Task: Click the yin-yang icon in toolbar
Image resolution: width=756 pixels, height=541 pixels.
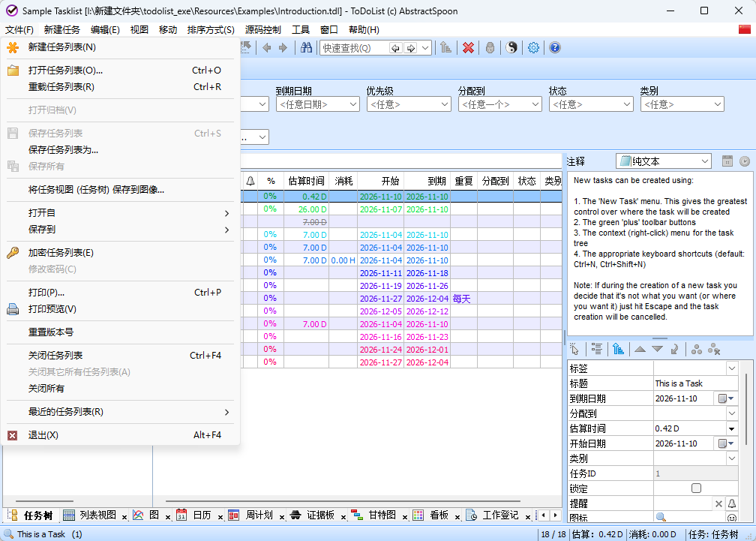Action: (511, 47)
